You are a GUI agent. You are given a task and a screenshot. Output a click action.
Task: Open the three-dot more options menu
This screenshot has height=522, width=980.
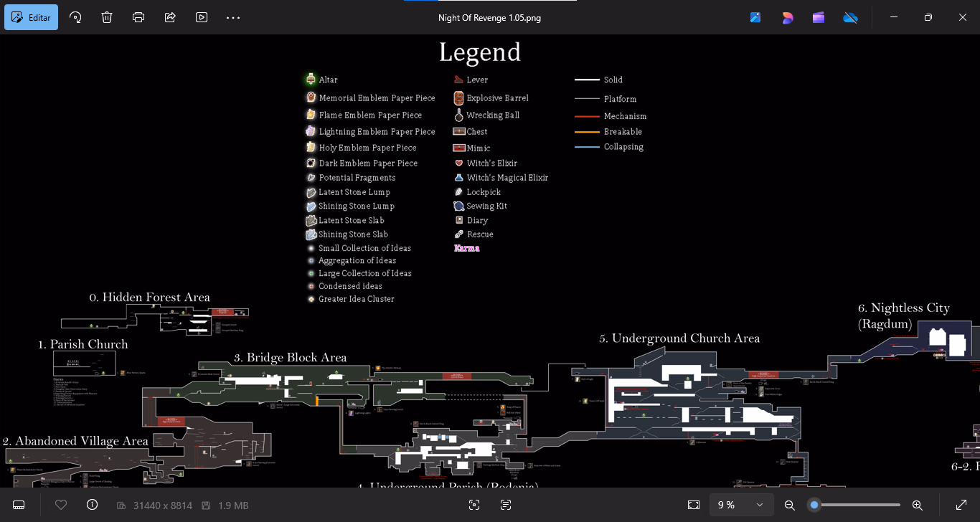point(233,17)
